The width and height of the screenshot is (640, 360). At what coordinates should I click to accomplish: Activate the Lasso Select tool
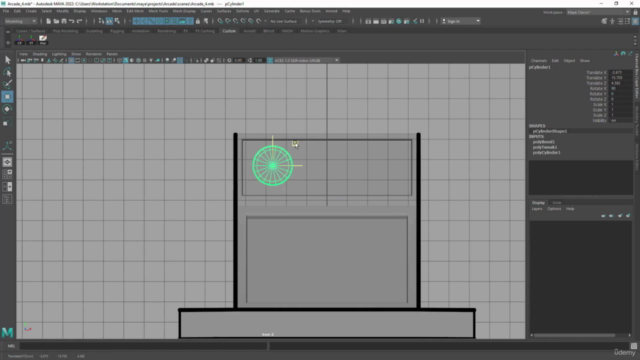point(7,72)
